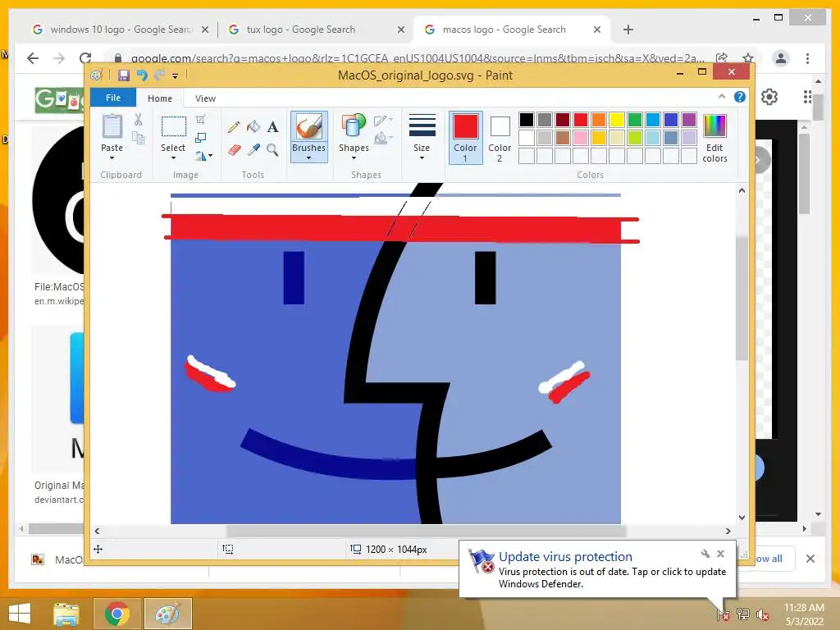Viewport: 840px width, 630px height.
Task: Click the muted volume tray icon
Action: tap(762, 614)
